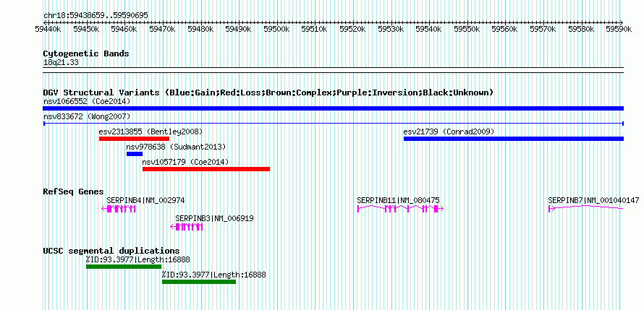The image size is (644, 310).
Task: Click the nsv1066552 (Coe2014) blue gain bar
Action: pyautogui.click(x=333, y=108)
